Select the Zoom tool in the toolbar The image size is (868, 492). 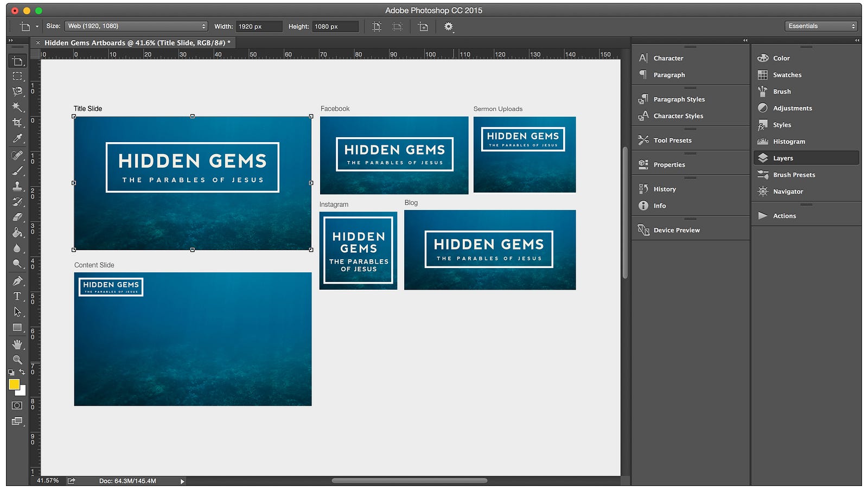[17, 360]
